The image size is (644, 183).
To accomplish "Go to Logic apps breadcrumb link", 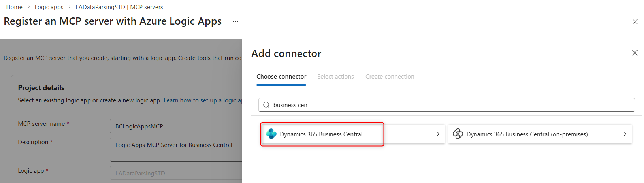I will pos(49,7).
